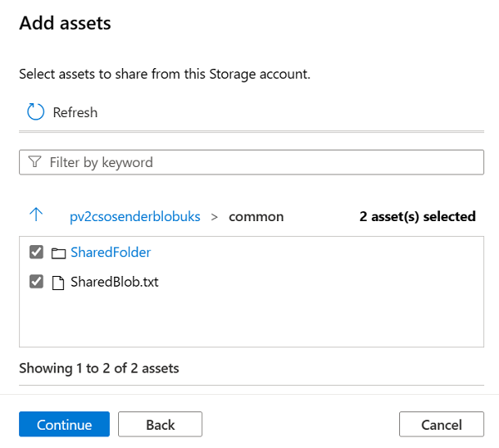Click the SharedBlob.txt file name
This screenshot has width=499, height=448.
(115, 283)
